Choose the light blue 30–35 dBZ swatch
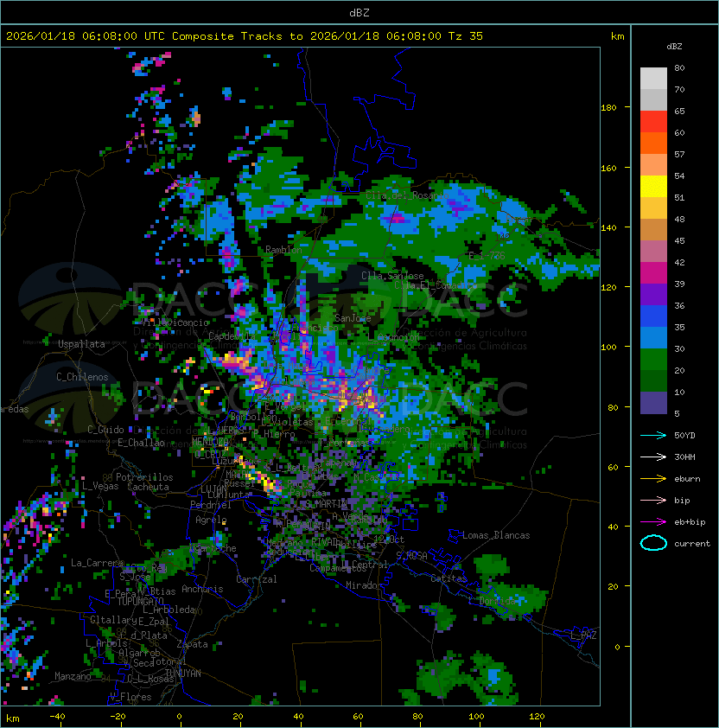The height and width of the screenshot is (728, 719). (653, 338)
